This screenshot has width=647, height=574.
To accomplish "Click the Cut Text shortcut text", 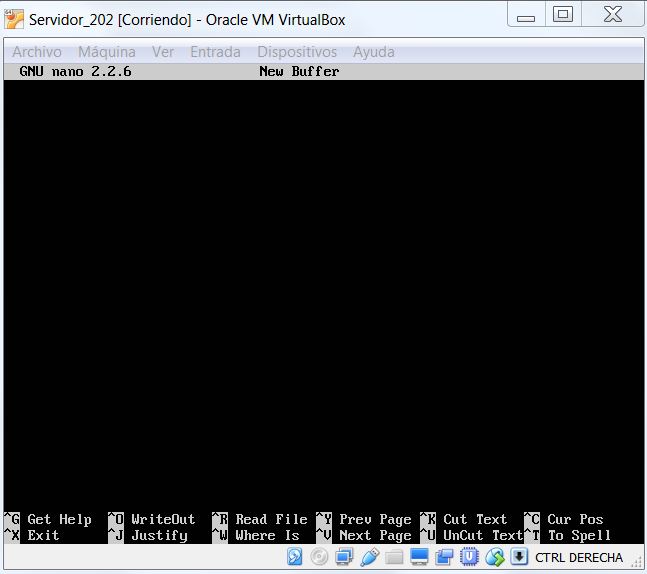I will pyautogui.click(x=475, y=519).
